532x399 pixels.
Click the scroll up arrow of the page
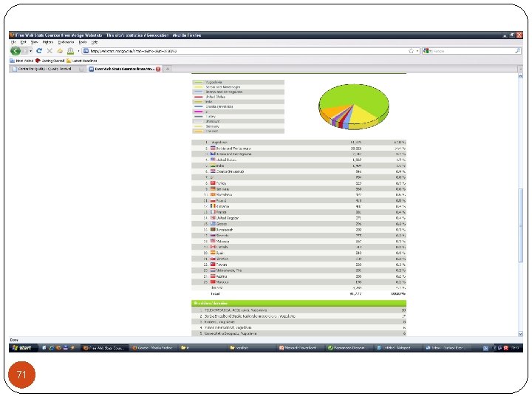coord(520,76)
